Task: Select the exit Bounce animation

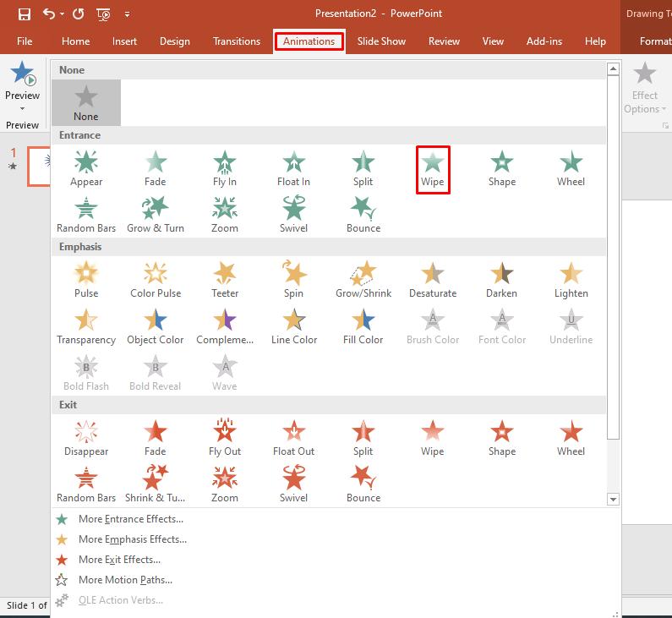Action: (363, 484)
